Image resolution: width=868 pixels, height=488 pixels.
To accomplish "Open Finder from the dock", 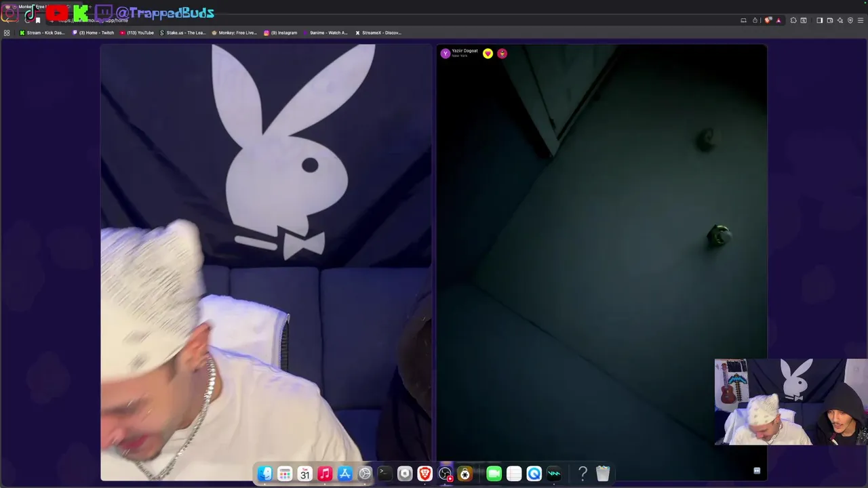I will pos(265,474).
